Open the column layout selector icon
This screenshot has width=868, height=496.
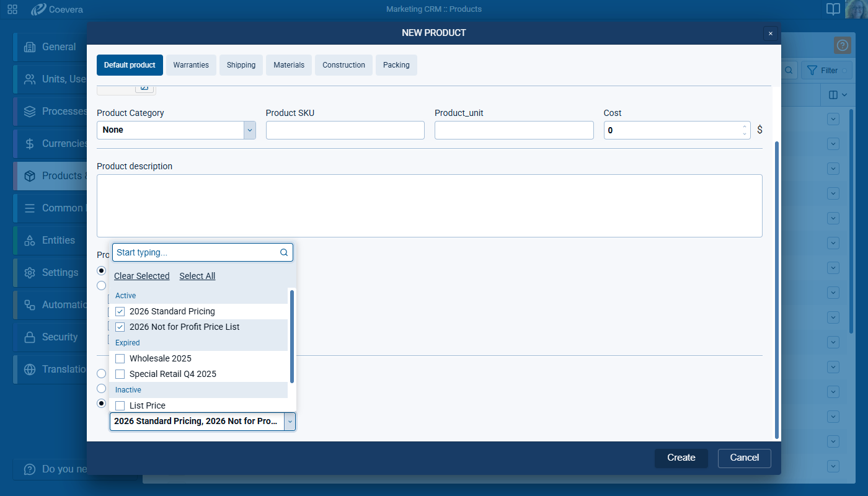point(837,95)
